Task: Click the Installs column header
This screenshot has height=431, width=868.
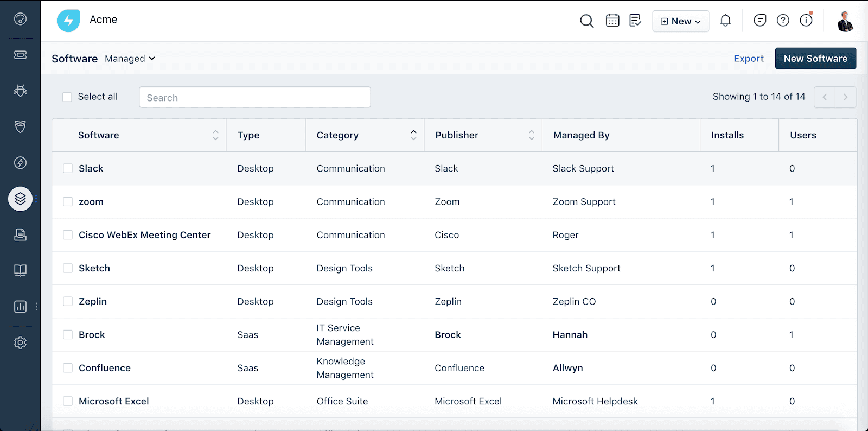Action: tap(727, 135)
